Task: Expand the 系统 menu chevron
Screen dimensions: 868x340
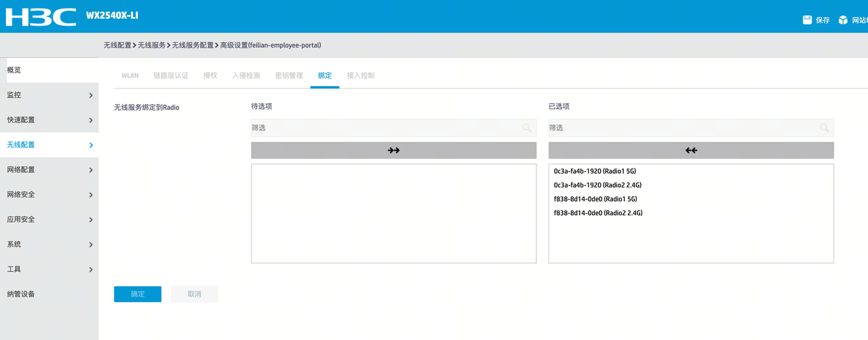Action: [91, 245]
